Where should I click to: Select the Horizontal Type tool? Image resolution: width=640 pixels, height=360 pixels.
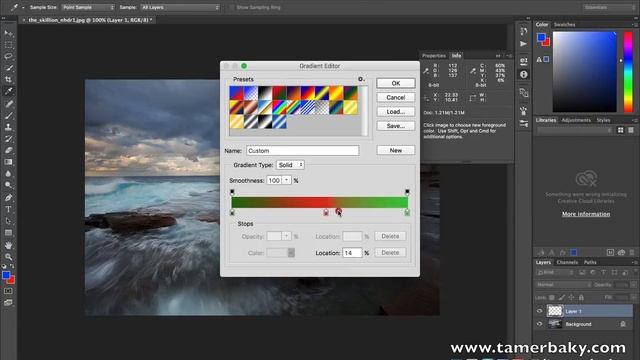(9, 209)
